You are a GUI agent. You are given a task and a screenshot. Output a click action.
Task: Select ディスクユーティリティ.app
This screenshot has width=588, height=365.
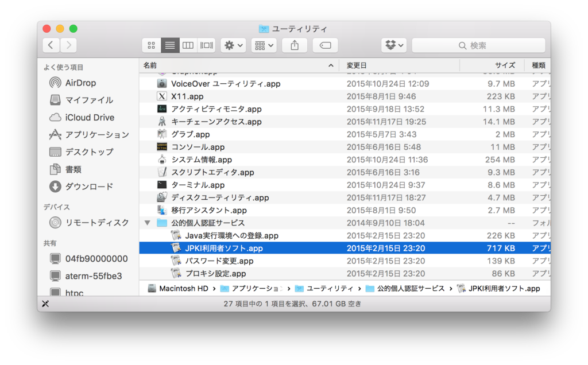pyautogui.click(x=220, y=198)
